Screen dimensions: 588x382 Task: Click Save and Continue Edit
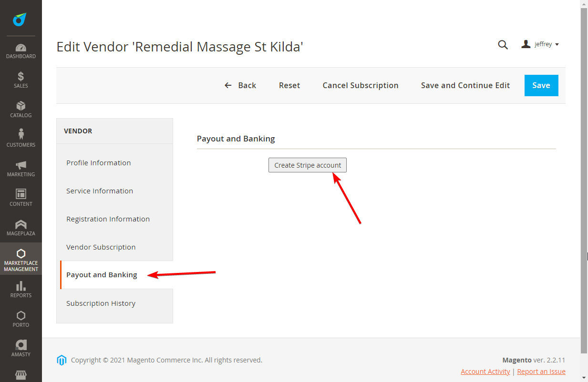pyautogui.click(x=465, y=85)
